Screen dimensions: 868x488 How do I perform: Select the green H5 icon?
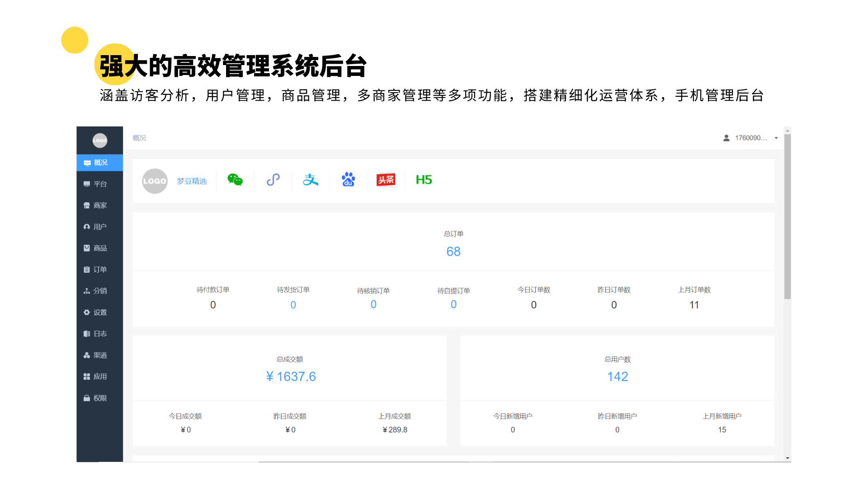[424, 180]
